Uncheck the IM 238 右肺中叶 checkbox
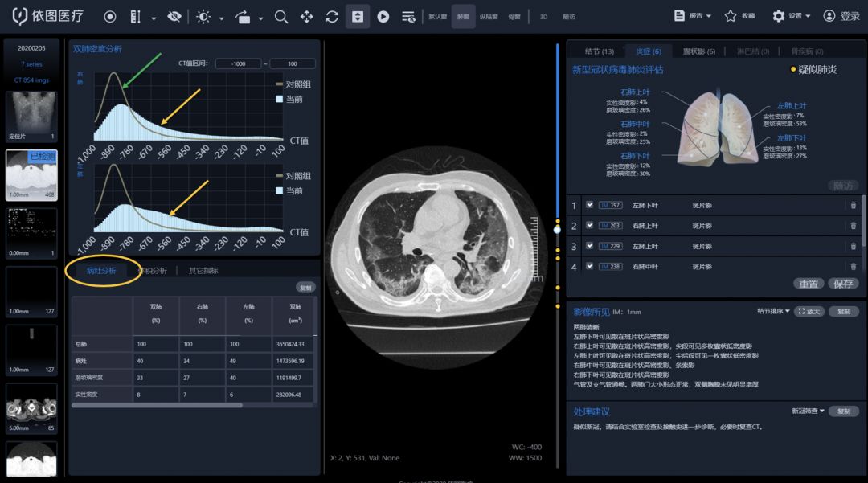The height and width of the screenshot is (483, 868). (x=590, y=266)
